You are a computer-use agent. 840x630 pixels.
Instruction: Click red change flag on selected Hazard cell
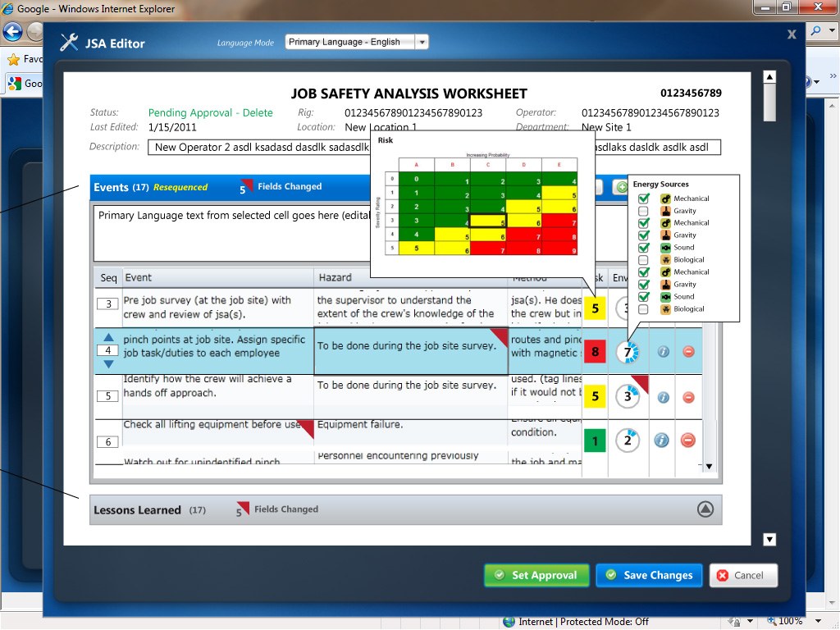tap(500, 336)
